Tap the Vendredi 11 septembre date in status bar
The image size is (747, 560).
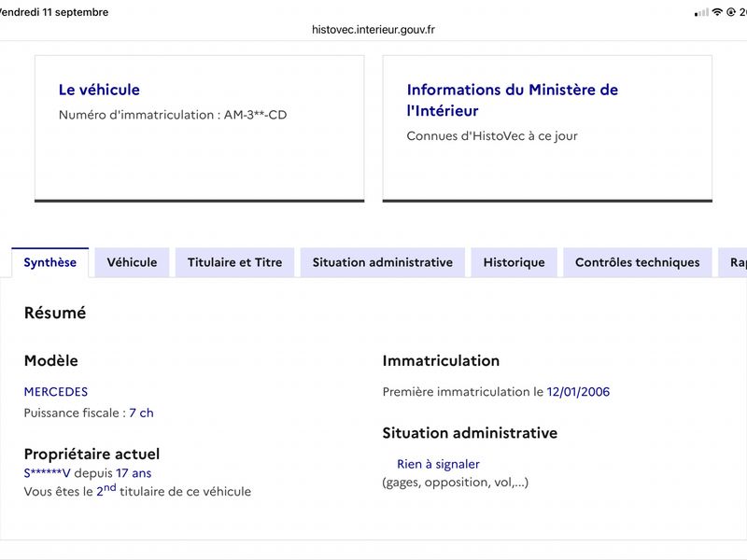coord(54,12)
